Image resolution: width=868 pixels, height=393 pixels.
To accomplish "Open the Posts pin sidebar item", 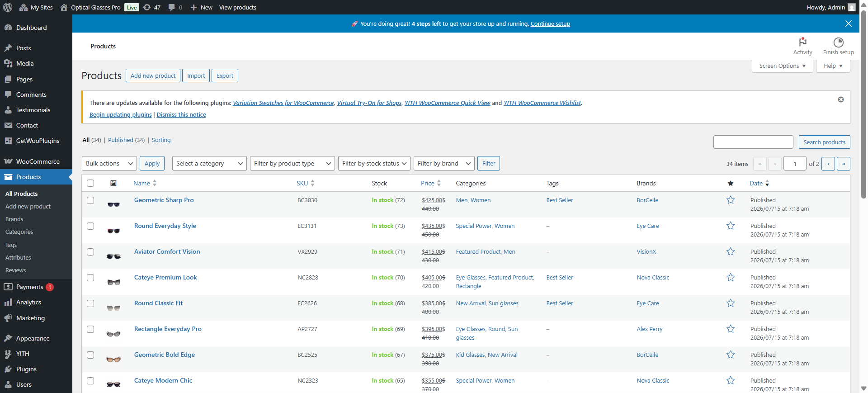I will (x=36, y=48).
